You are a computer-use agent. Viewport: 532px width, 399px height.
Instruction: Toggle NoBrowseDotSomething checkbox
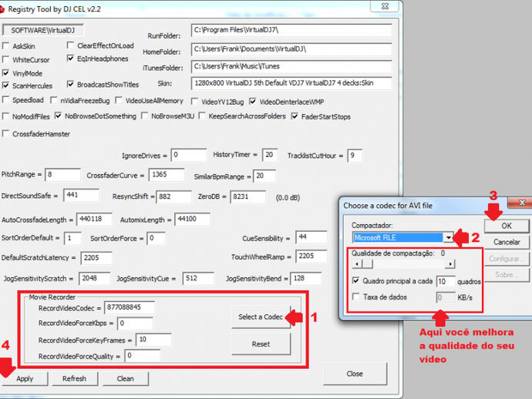(58, 116)
